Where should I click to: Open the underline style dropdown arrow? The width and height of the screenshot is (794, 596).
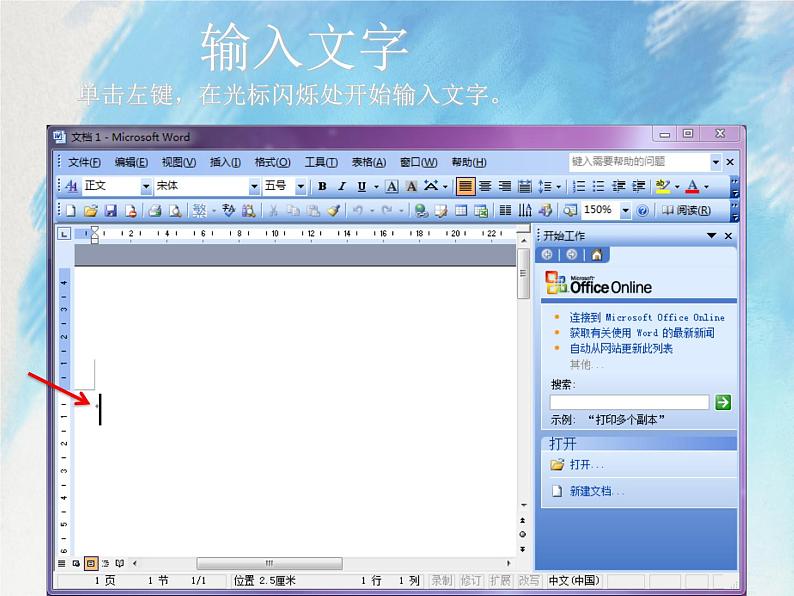(376, 187)
